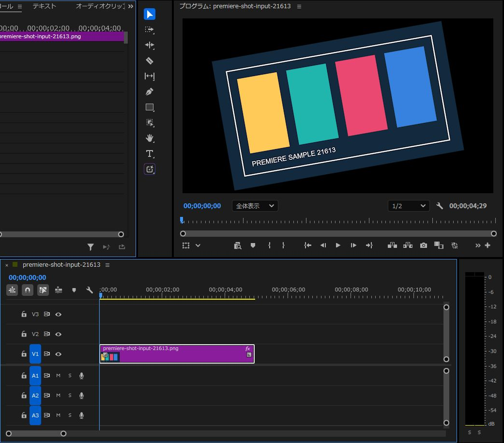Go to In point

tap(307, 245)
